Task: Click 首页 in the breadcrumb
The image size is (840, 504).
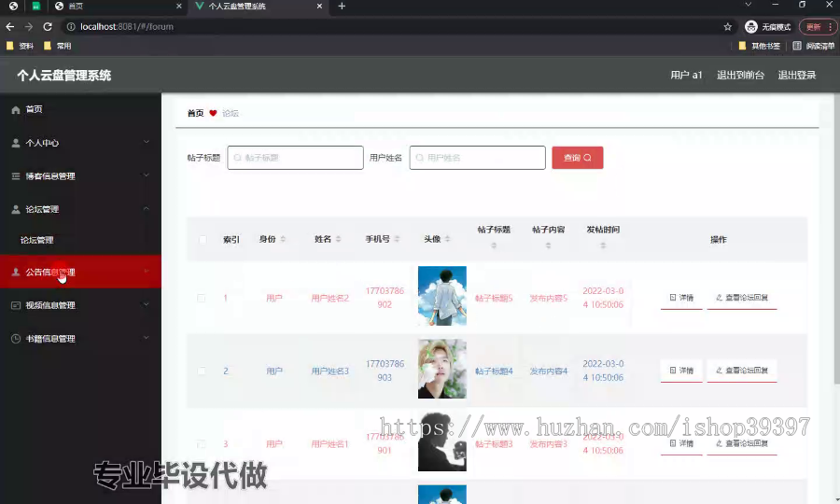Action: 196,113
